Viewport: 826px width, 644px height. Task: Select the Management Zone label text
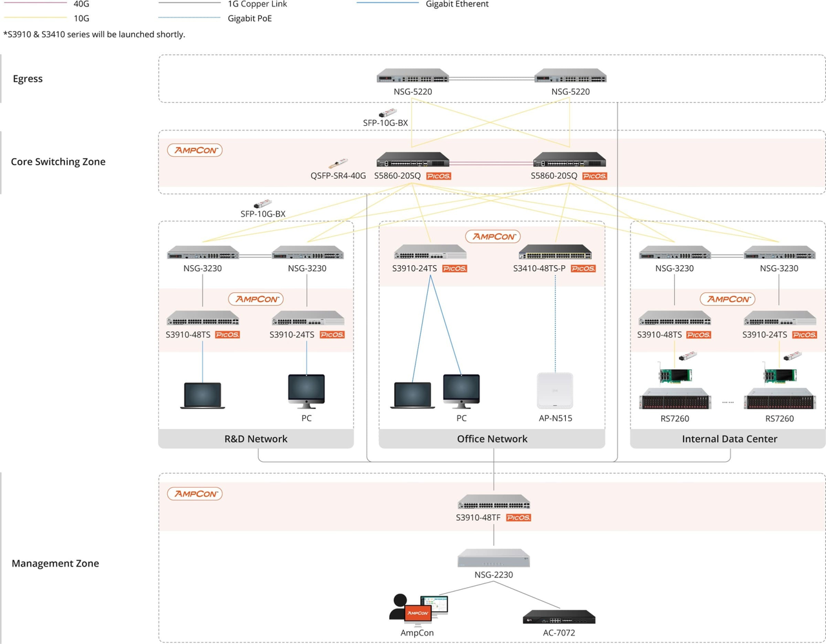pos(55,563)
